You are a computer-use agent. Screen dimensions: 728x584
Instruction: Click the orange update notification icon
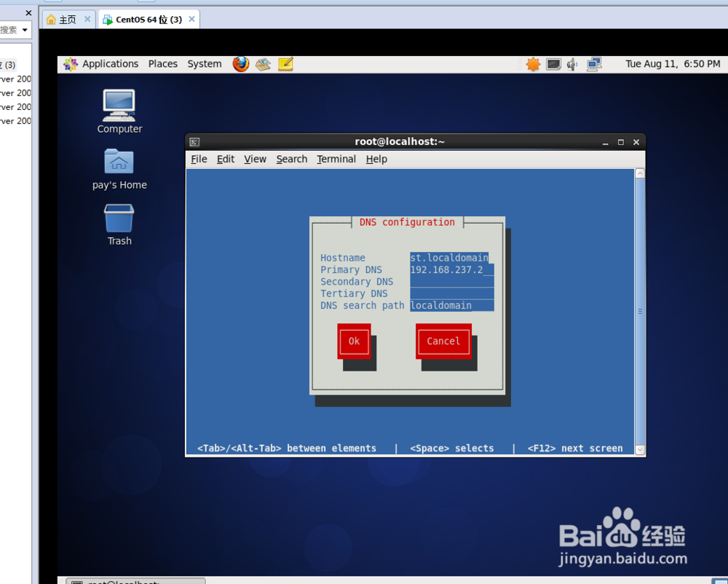pos(533,64)
